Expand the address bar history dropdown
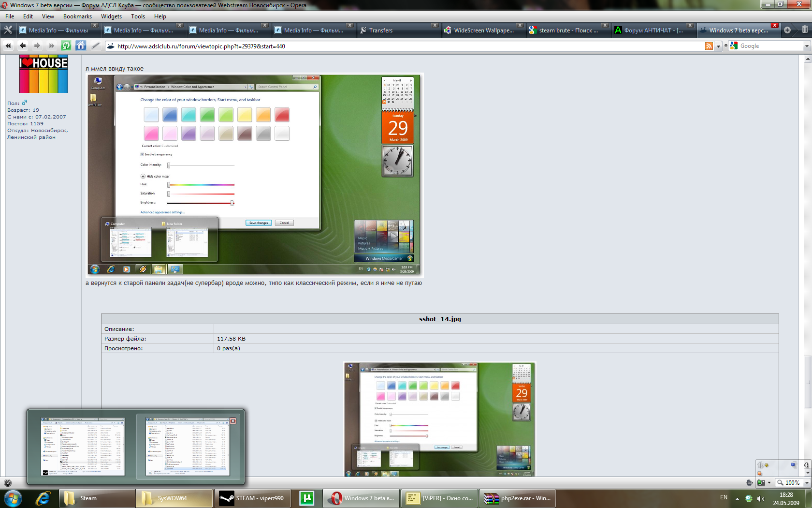This screenshot has width=812, height=508. point(719,46)
